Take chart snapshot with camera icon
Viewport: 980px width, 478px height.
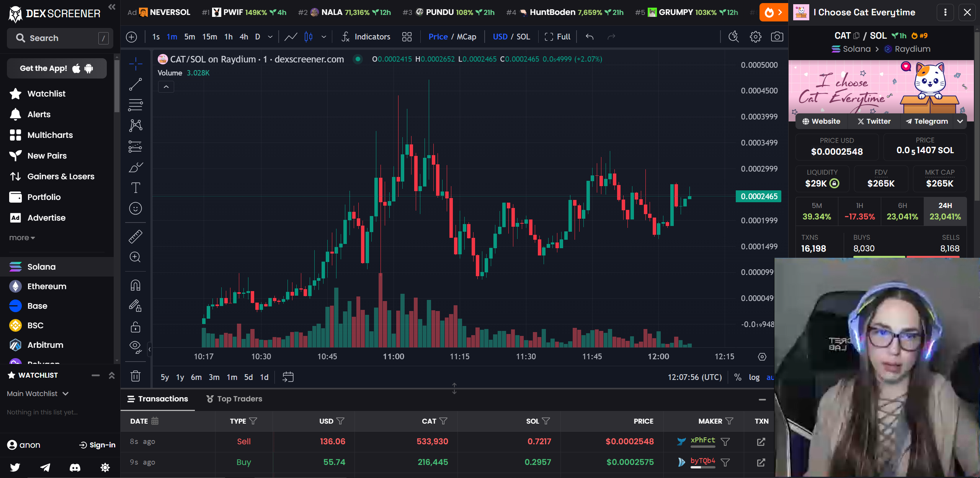(x=777, y=37)
